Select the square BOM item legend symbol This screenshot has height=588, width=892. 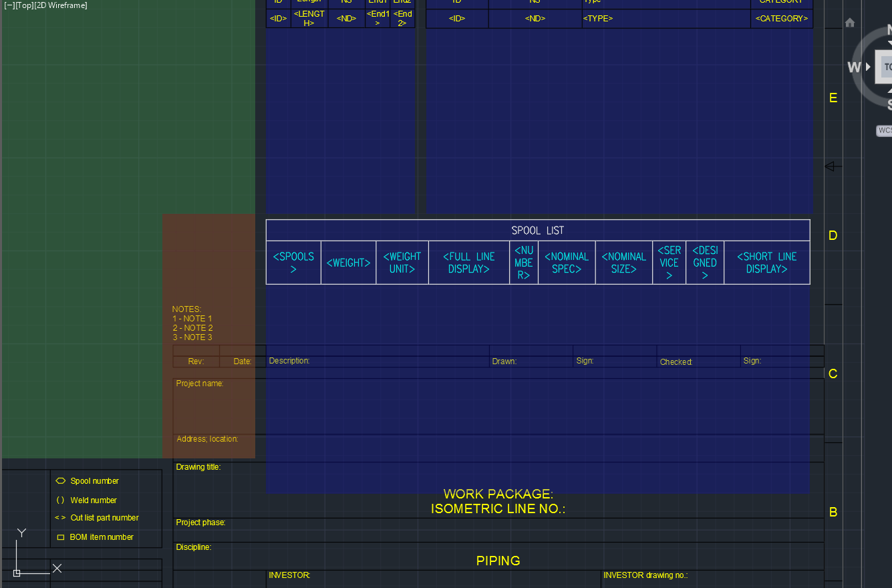click(60, 537)
